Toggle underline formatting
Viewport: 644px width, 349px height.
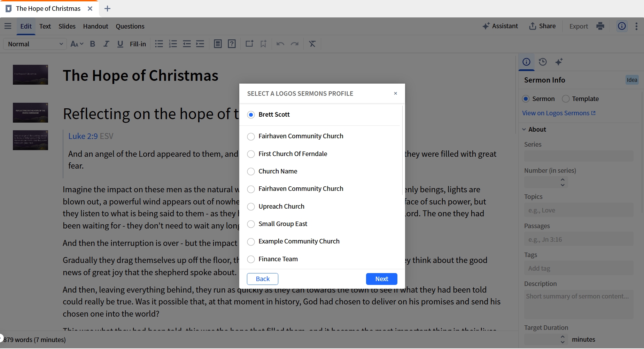tap(120, 44)
